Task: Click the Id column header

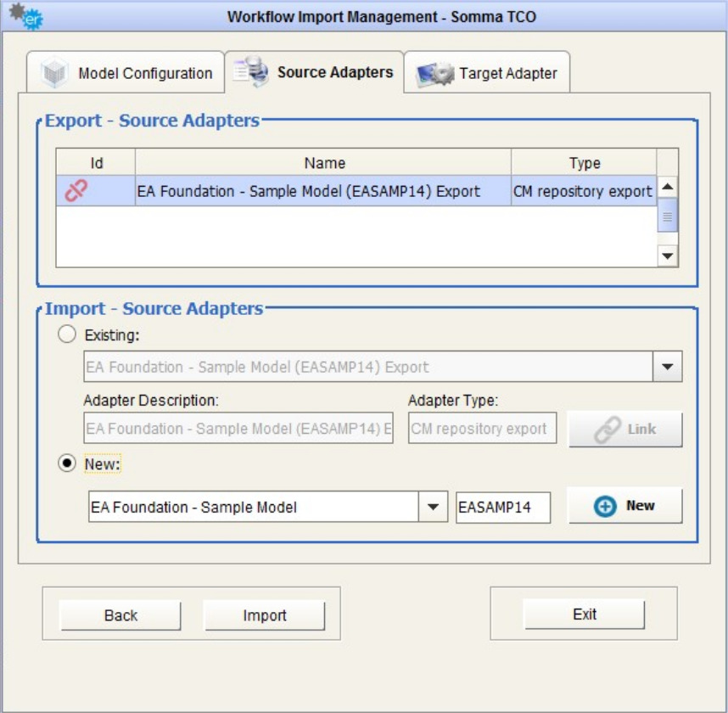Action: click(x=96, y=163)
